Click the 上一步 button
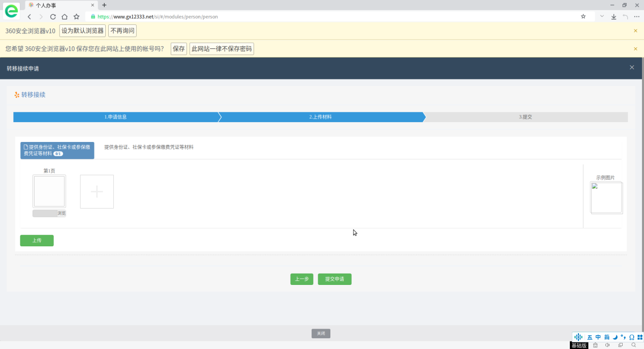Viewport: 644px width, 349px height. pyautogui.click(x=301, y=279)
